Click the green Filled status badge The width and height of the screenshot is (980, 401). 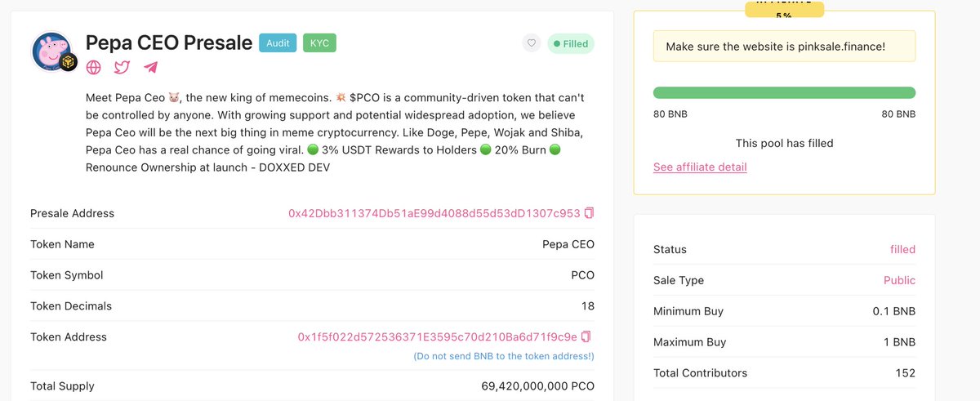tap(570, 44)
